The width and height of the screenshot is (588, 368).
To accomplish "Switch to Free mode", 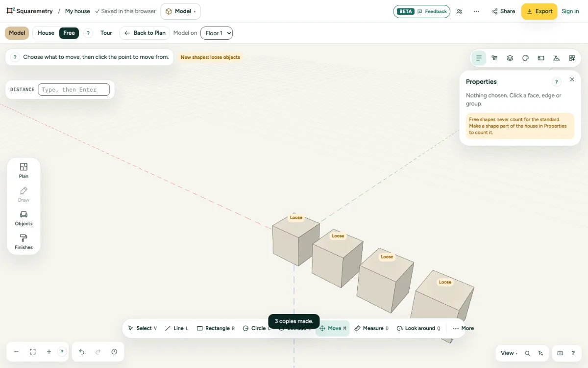I will [69, 33].
